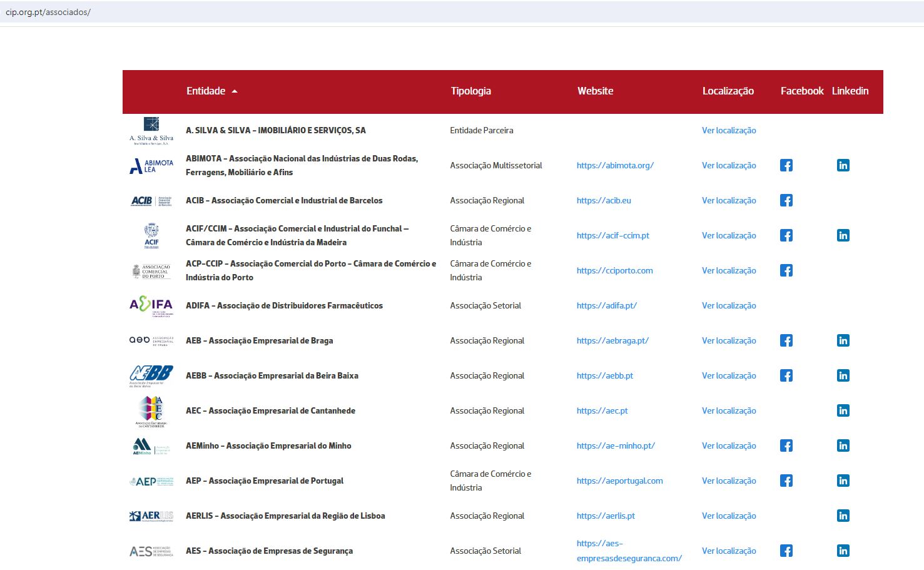Click 'AEMinho – Associação Empresarial do Minho' text
924x570 pixels.
(268, 445)
